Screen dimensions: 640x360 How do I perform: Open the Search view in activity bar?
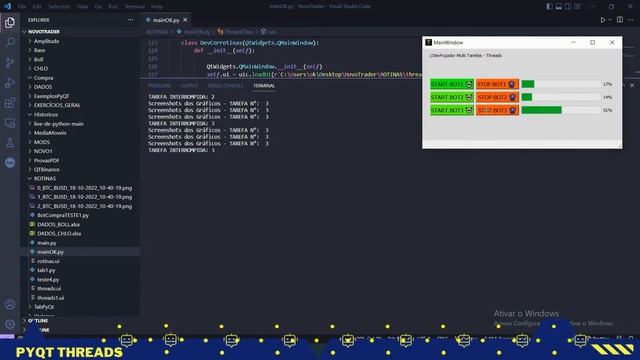(10, 42)
